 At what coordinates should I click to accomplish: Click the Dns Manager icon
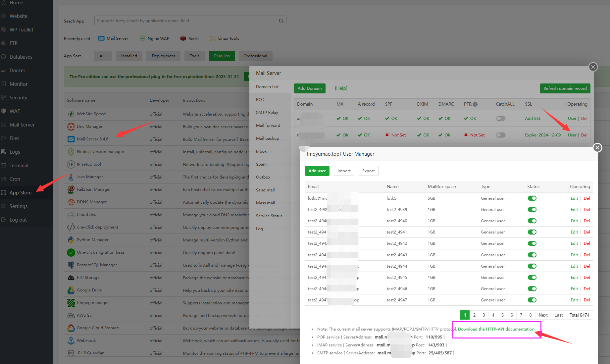tap(71, 127)
